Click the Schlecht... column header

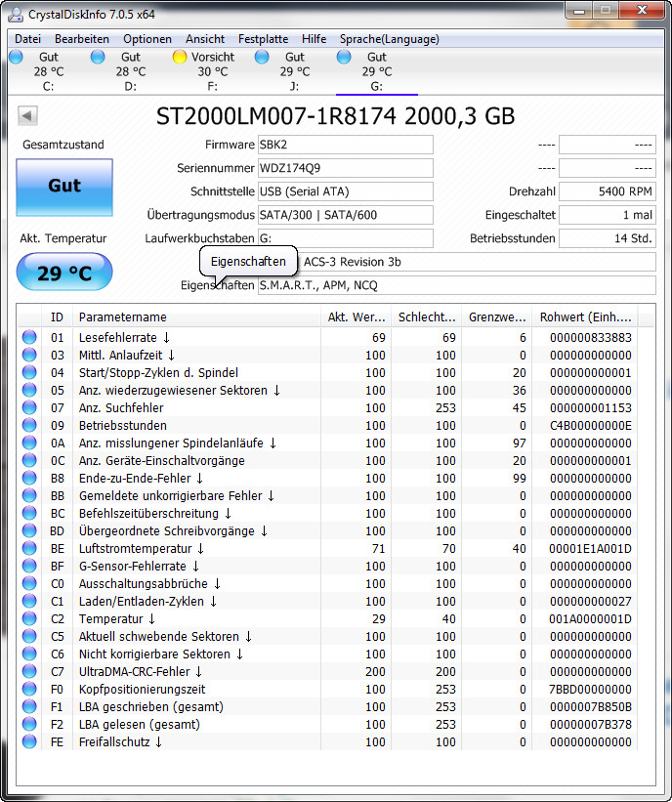pos(427,317)
